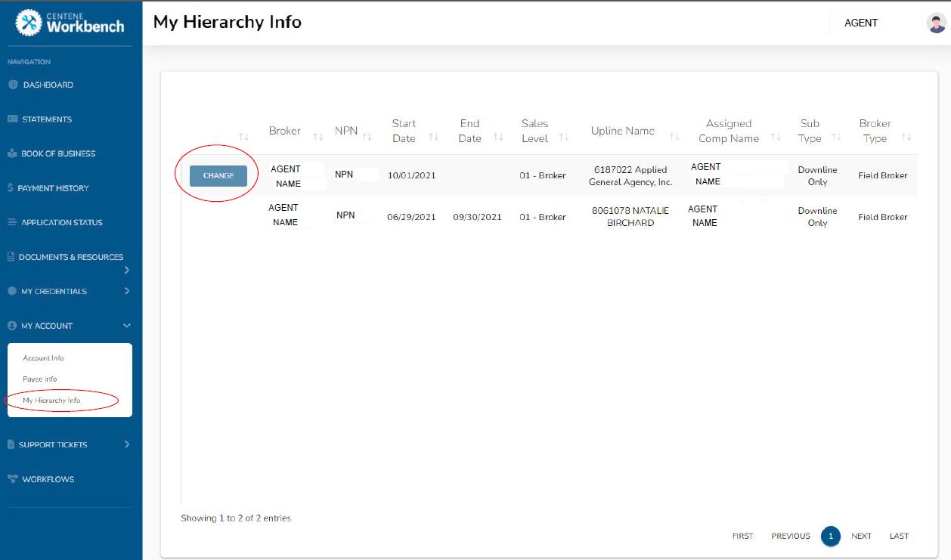Sort by Upline Name arrows
This screenshot has height=560, width=951.
(x=674, y=137)
